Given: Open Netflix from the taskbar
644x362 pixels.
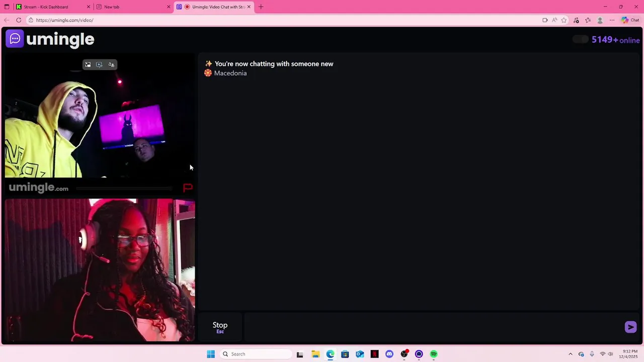Looking at the screenshot, I should [374, 354].
